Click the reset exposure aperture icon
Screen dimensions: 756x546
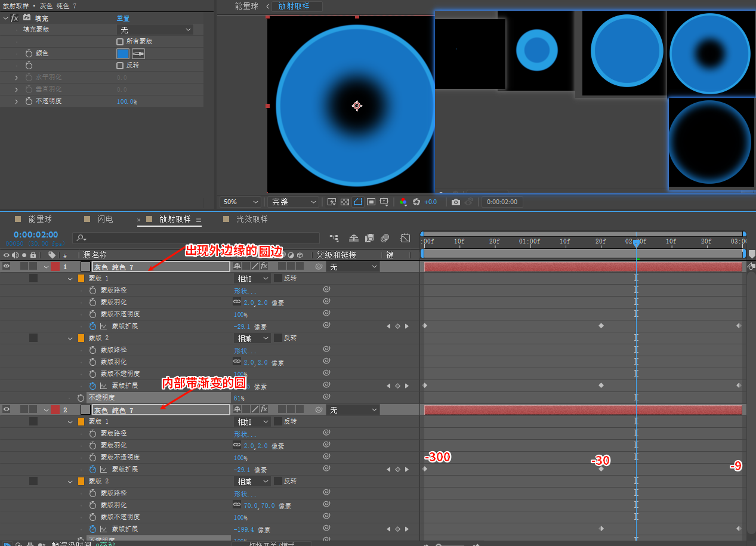coord(416,202)
